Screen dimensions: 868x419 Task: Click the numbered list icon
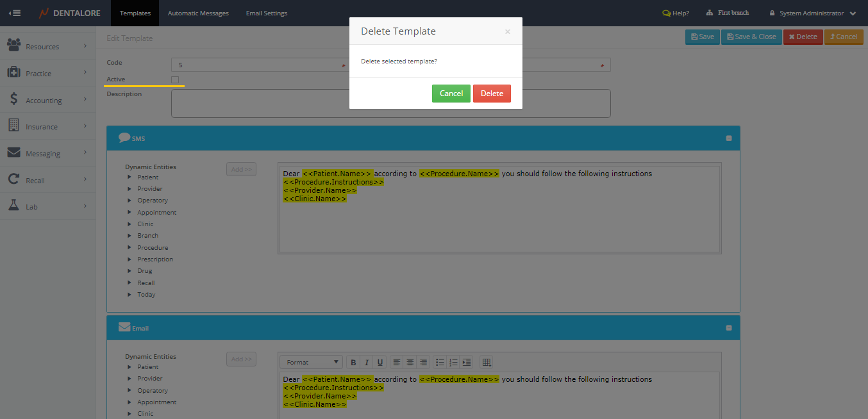pyautogui.click(x=453, y=363)
